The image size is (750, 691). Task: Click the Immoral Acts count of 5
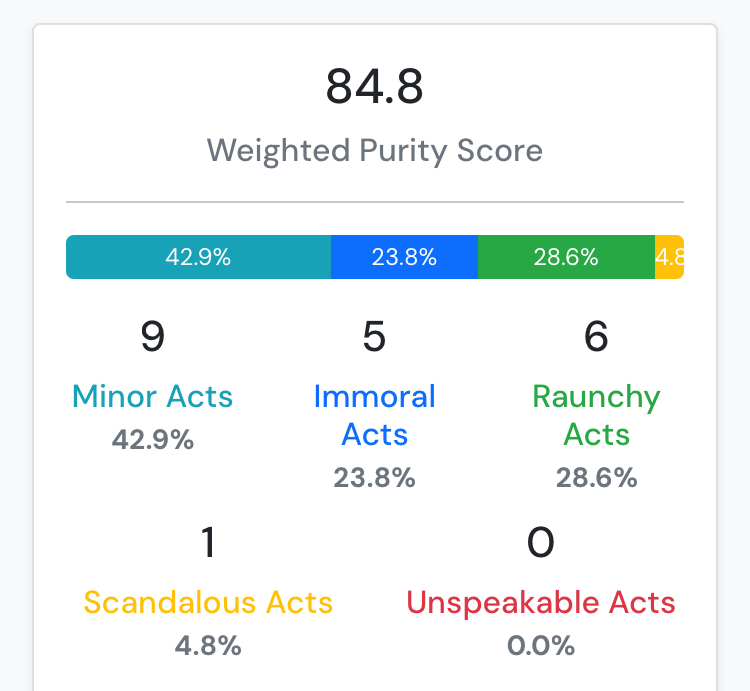click(374, 337)
